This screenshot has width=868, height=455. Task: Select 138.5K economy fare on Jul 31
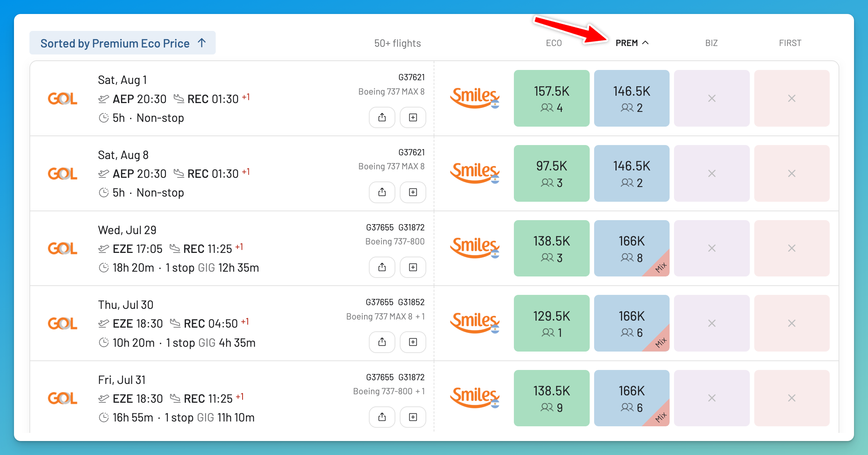point(551,398)
